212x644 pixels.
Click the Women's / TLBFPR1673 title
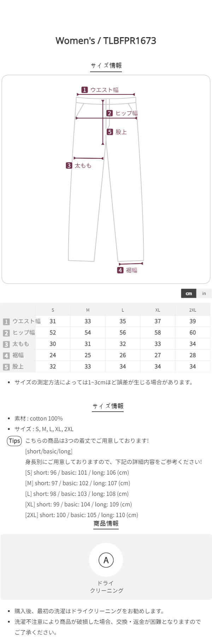click(x=106, y=41)
